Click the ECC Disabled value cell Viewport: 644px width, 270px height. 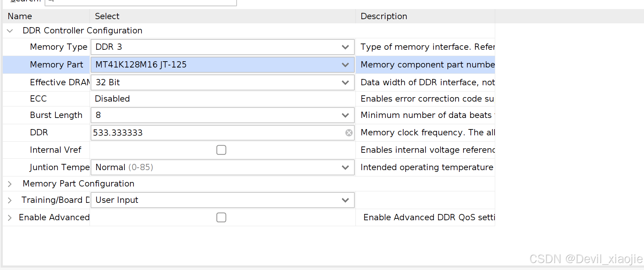[112, 99]
